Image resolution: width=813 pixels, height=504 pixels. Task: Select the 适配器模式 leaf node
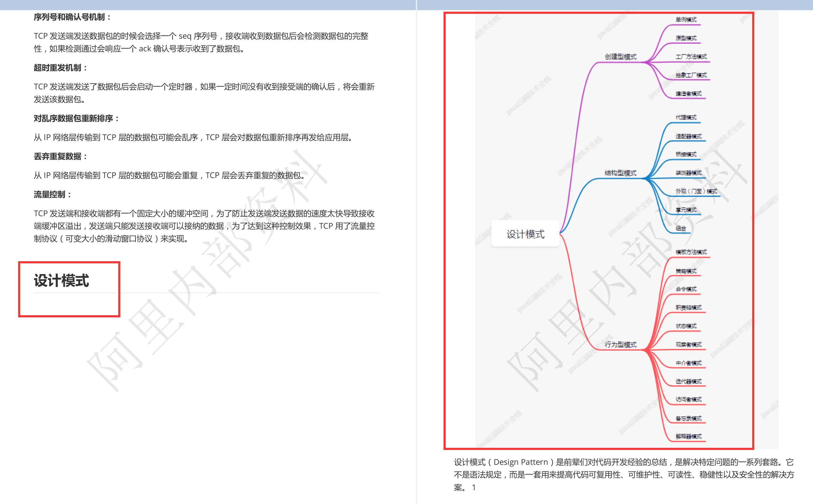[689, 136]
